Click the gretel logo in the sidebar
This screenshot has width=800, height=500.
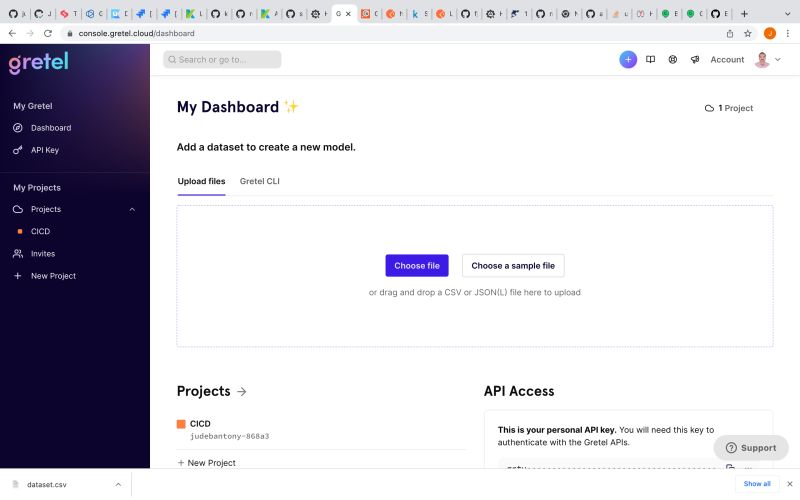coord(38,63)
